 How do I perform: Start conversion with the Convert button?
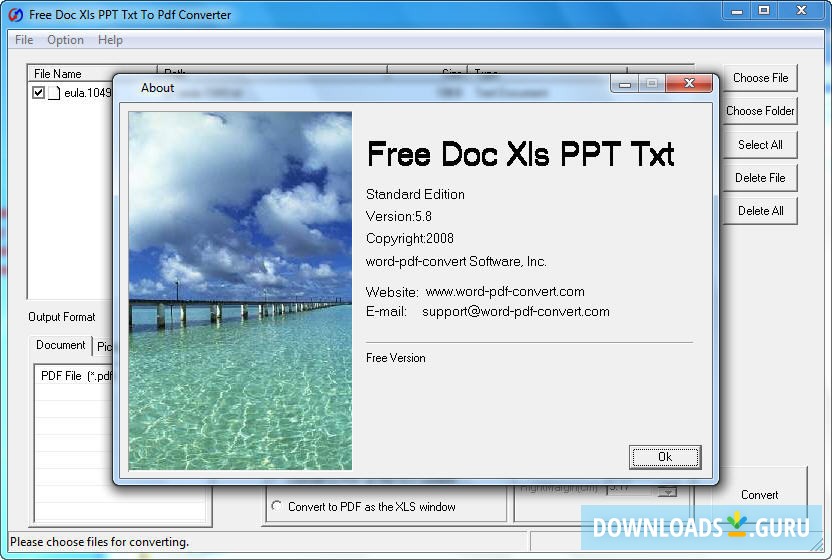click(x=759, y=495)
